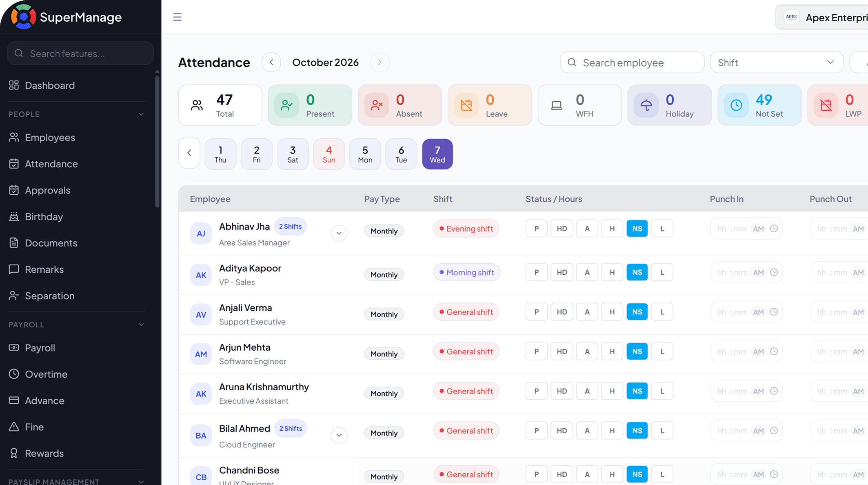Click the WFH laptop icon
The width and height of the screenshot is (868, 485).
(557, 105)
